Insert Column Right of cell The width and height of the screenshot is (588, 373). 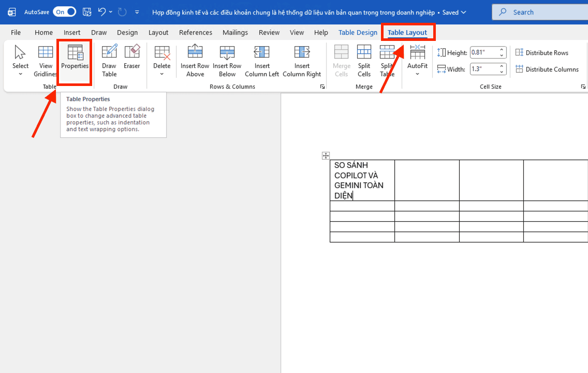pyautogui.click(x=302, y=61)
